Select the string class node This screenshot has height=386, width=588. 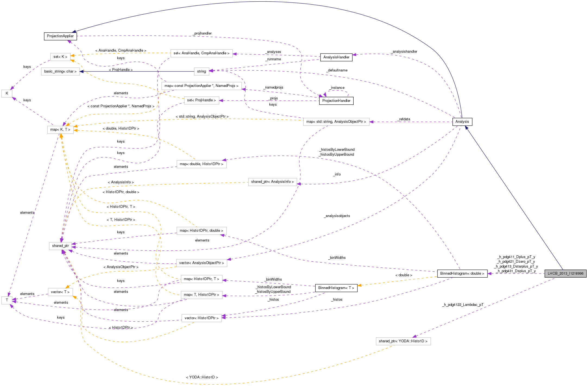pyautogui.click(x=202, y=71)
